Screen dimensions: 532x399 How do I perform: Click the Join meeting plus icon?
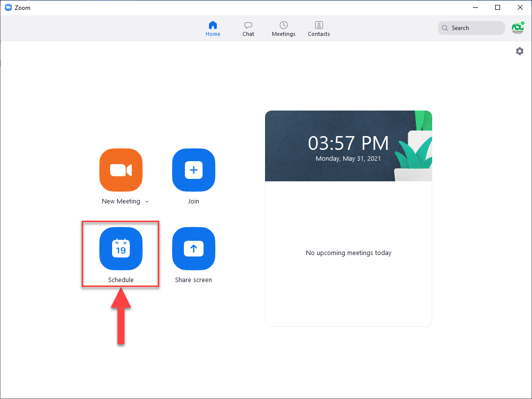point(194,170)
